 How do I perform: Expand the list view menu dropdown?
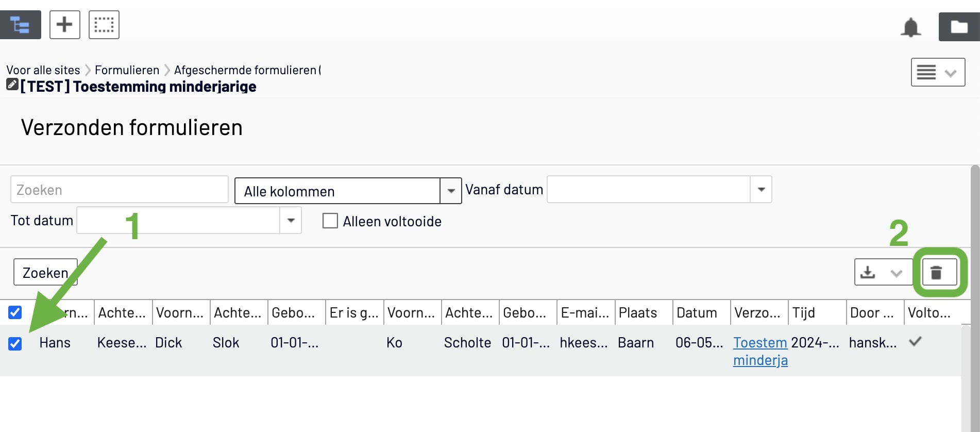(x=938, y=72)
